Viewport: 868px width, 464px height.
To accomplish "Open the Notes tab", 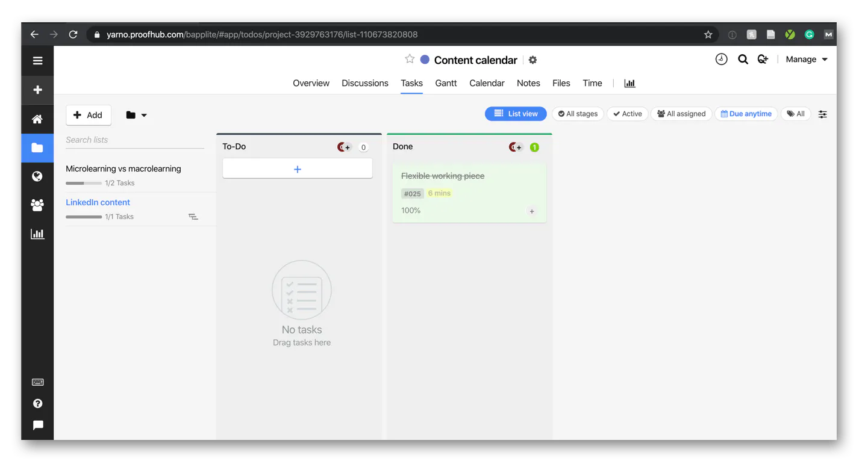I will 528,83.
